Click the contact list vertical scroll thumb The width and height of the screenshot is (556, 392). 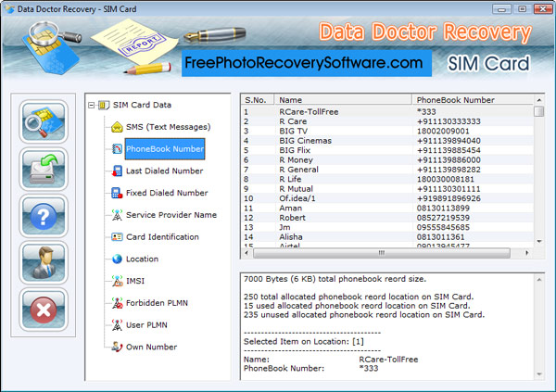click(x=539, y=111)
